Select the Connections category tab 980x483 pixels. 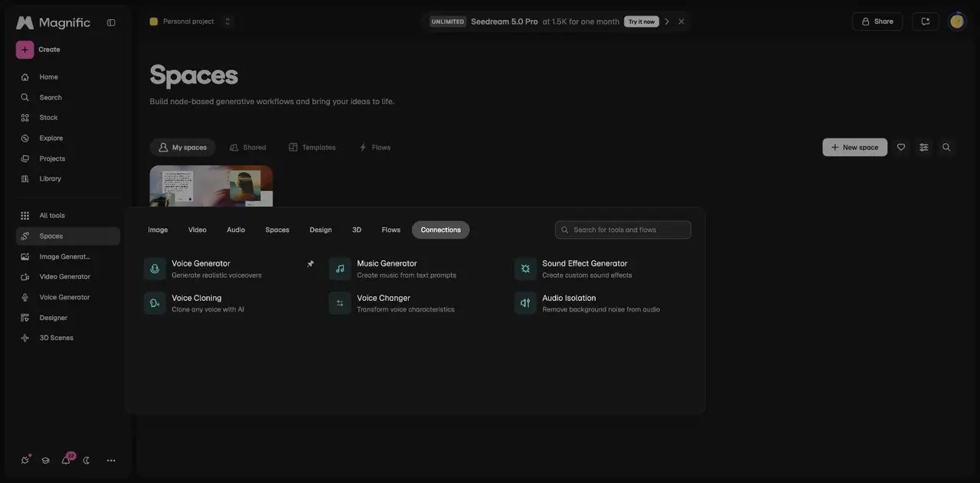[x=441, y=230]
